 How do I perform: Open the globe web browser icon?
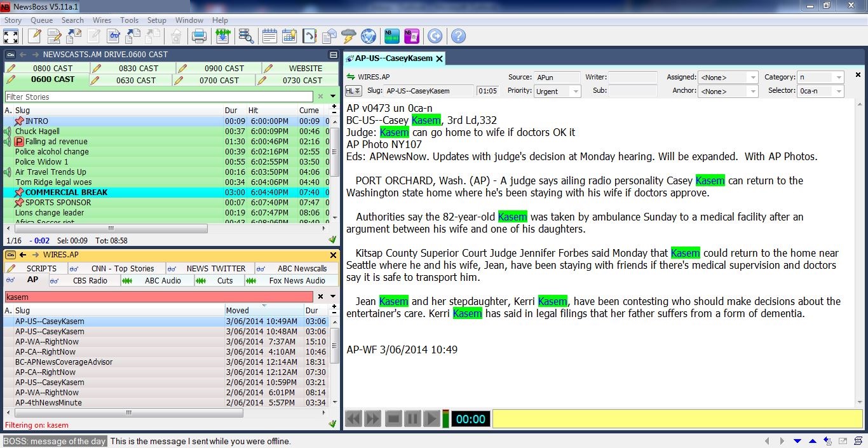(369, 36)
